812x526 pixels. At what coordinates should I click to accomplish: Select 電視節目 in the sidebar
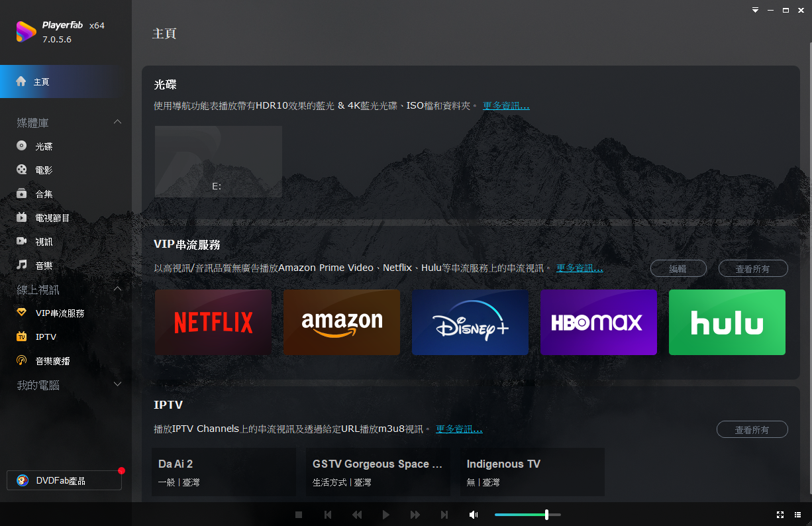pos(52,218)
